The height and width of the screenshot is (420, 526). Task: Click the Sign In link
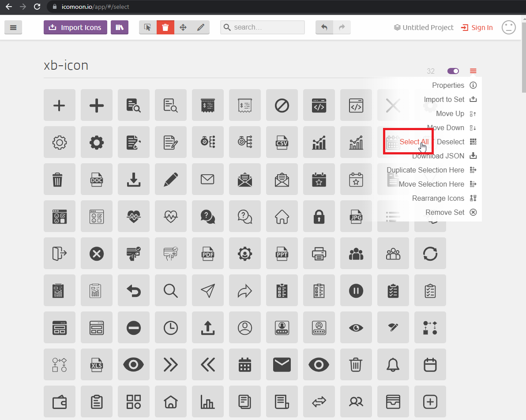coord(477,27)
